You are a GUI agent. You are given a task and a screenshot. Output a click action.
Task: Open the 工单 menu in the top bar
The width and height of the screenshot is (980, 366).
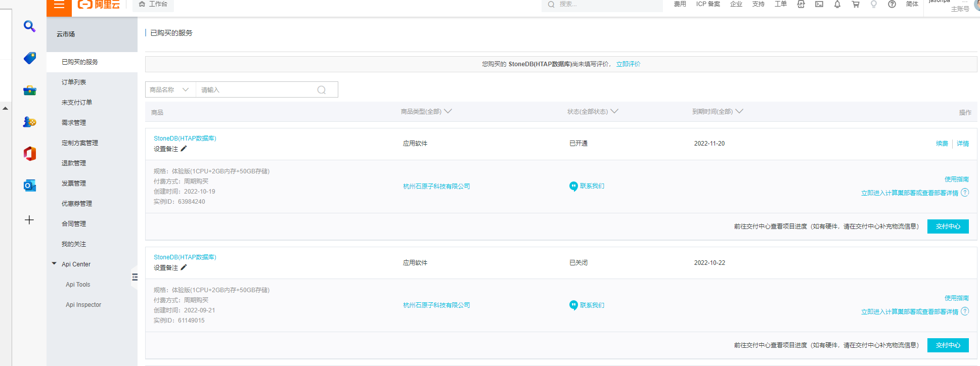[781, 4]
